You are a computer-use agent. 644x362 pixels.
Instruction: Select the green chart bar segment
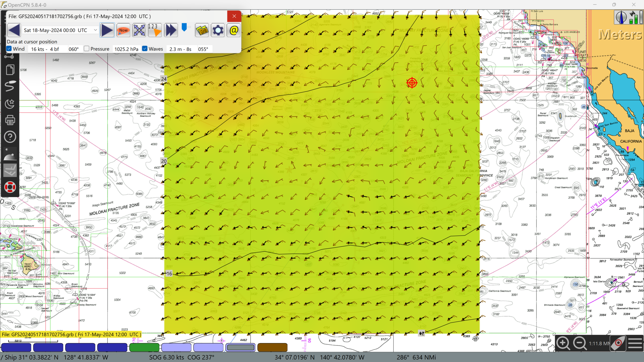(x=144, y=347)
